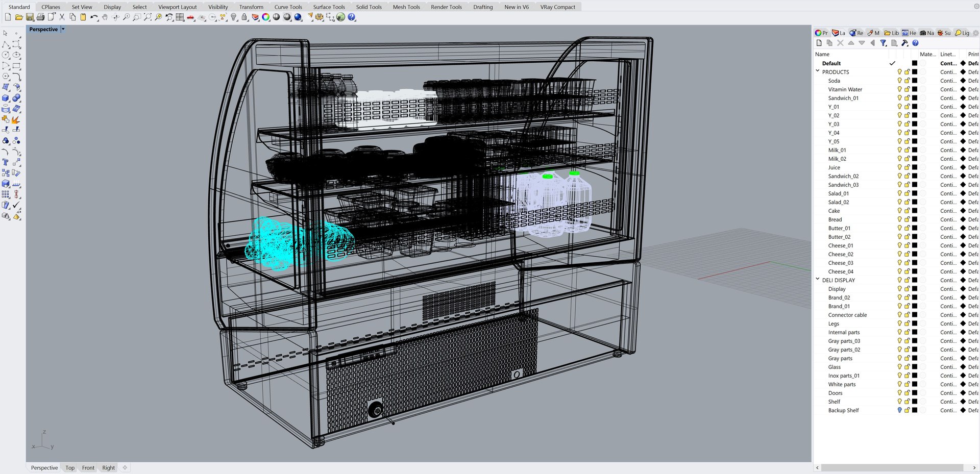Click the blue Render sphere icon
This screenshot has width=980, height=474.
(x=298, y=17)
